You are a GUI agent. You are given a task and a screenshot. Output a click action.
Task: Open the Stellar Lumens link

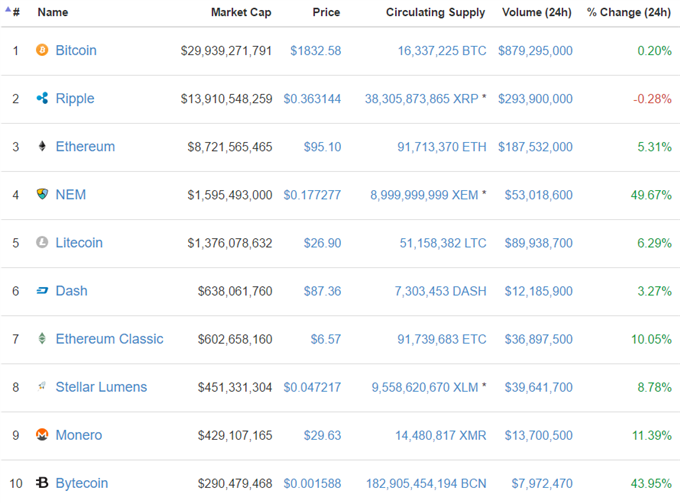coord(101,387)
